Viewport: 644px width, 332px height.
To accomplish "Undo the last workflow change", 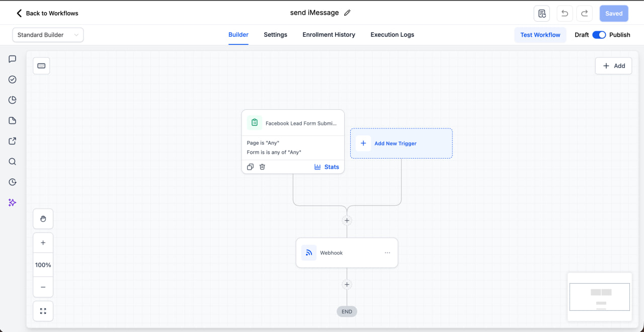I will pos(564,14).
